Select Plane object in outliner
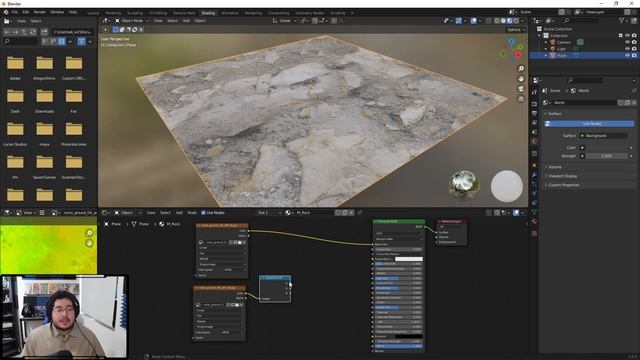 point(562,55)
